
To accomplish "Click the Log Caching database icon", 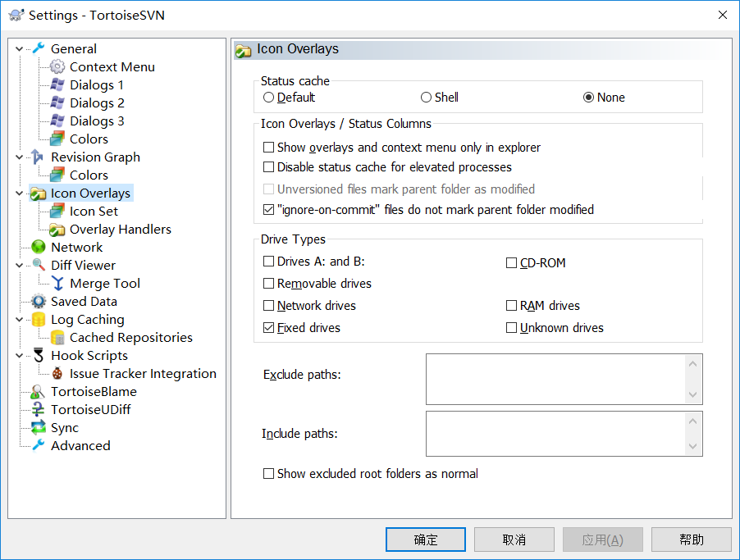I will point(39,320).
